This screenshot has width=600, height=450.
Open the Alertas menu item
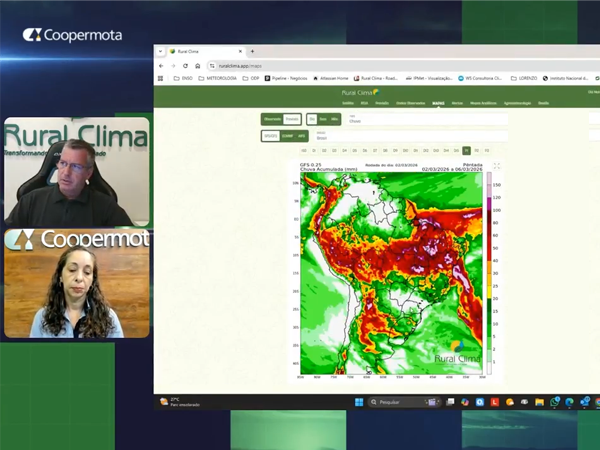tap(457, 103)
